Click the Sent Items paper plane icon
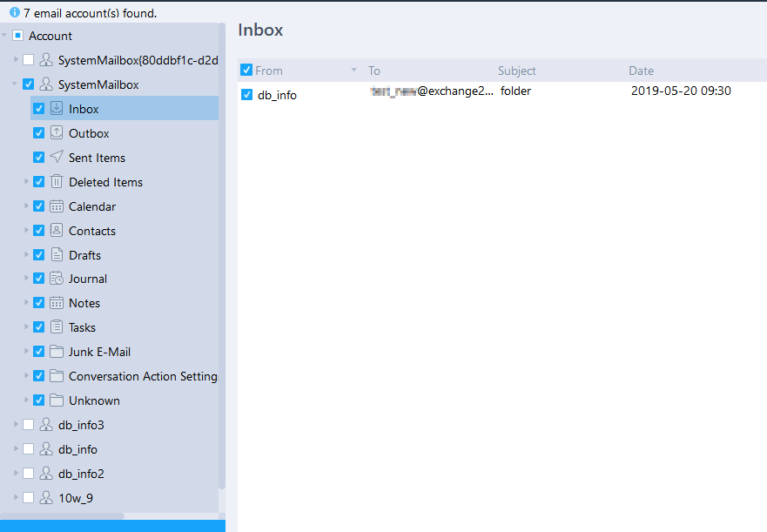The image size is (767, 532). 56,157
